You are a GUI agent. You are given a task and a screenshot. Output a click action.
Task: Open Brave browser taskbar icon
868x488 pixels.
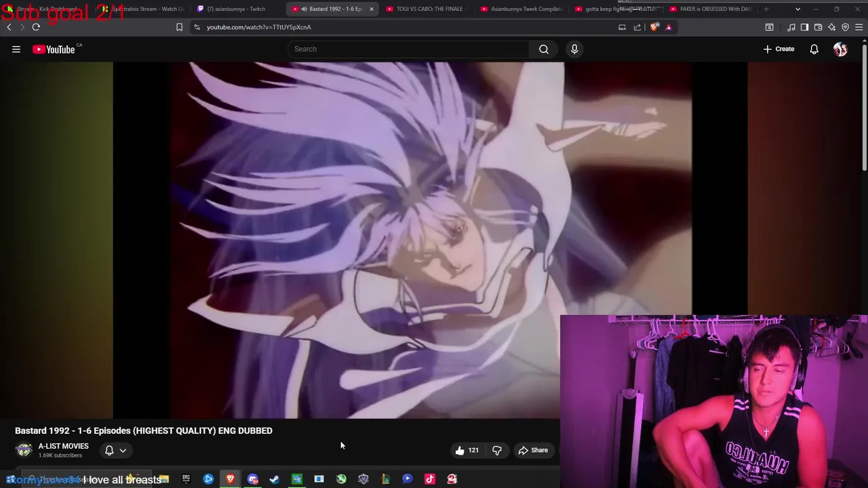click(231, 479)
